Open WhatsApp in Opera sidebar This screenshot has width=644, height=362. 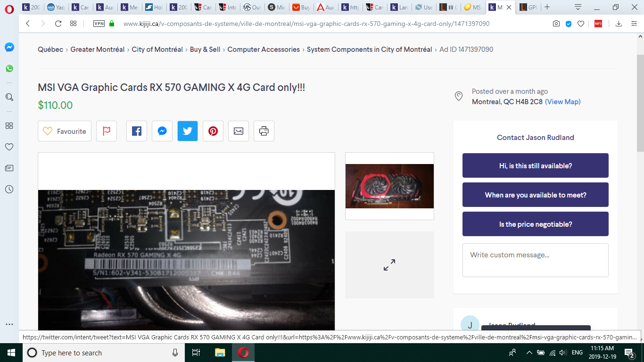click(9, 68)
